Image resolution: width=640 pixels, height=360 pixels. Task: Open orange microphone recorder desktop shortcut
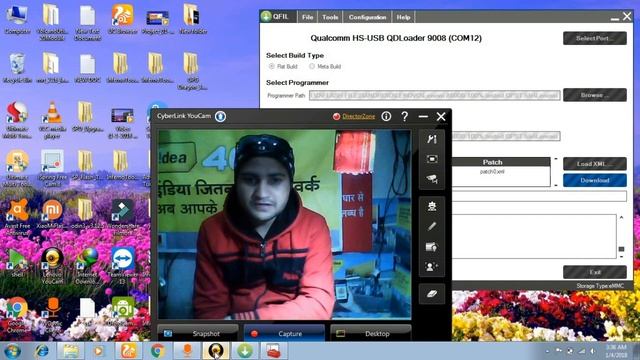52,313
